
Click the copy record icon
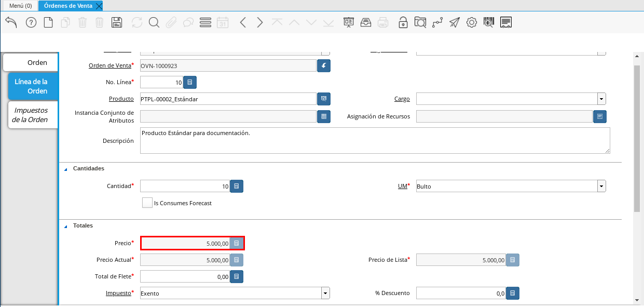[65, 22]
